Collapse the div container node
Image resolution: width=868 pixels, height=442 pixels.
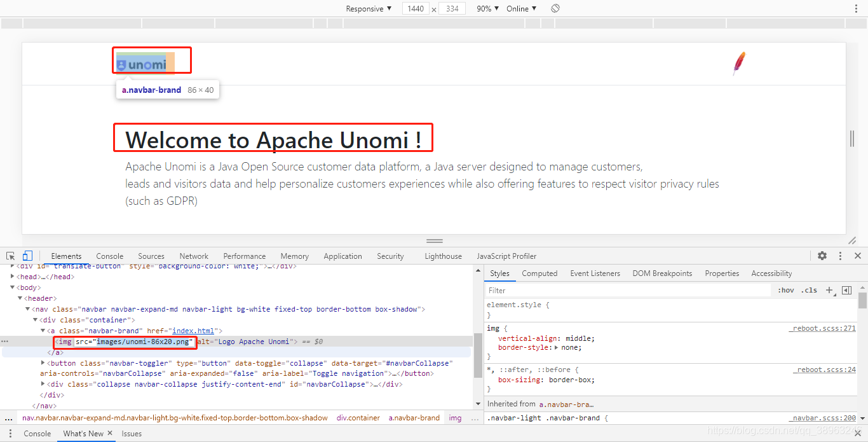[x=35, y=320]
